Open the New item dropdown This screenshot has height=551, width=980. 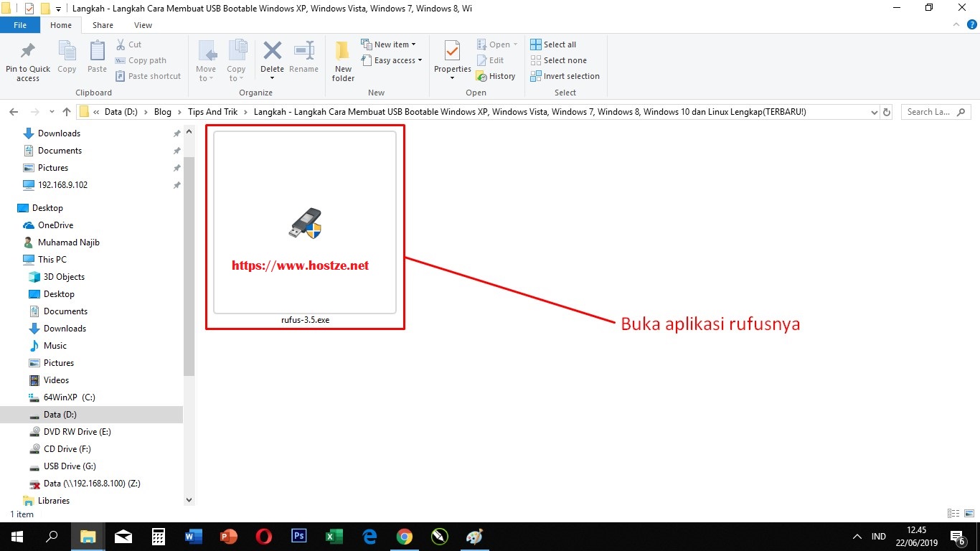[390, 44]
